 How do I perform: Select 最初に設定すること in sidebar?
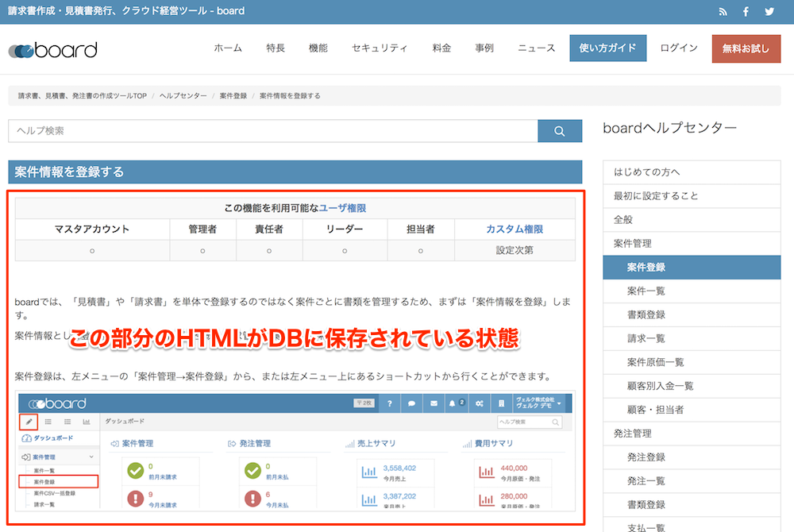coord(692,196)
